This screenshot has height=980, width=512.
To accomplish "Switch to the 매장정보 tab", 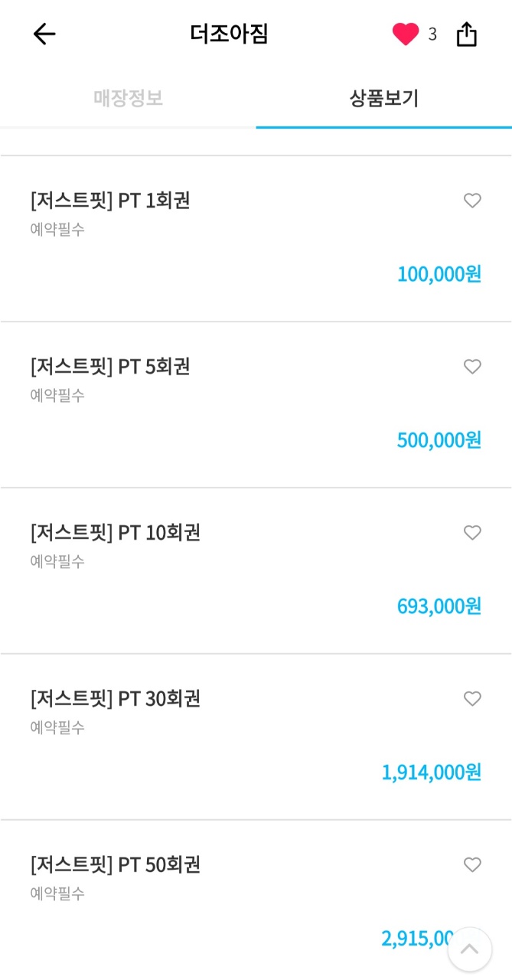I will [x=128, y=99].
